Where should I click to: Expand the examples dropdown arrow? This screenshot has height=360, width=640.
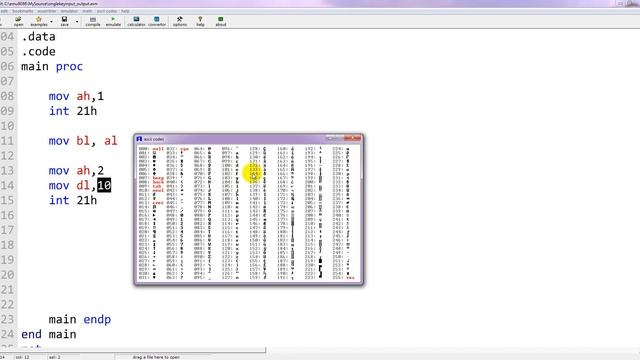tap(51, 21)
